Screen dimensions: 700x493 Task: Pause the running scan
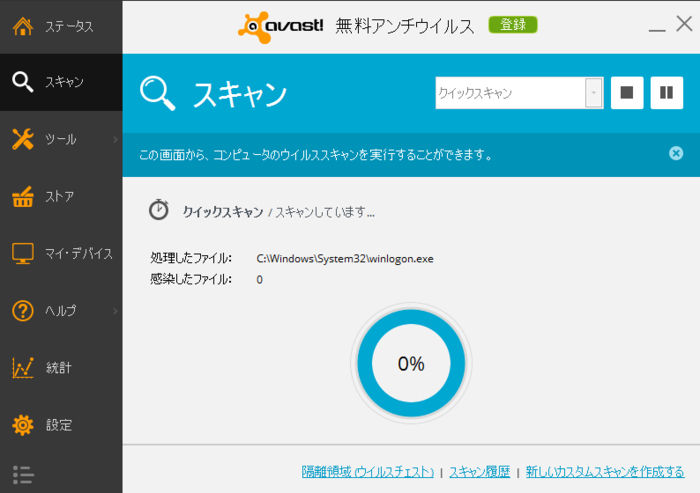pos(667,92)
